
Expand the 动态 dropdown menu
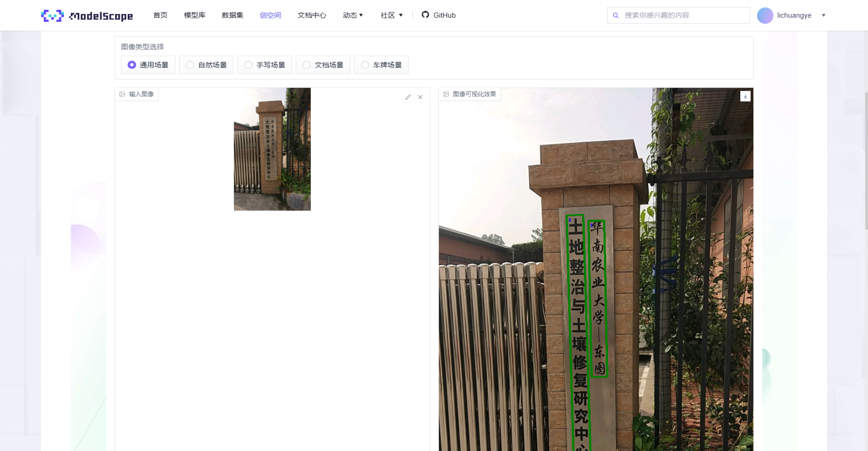(353, 15)
